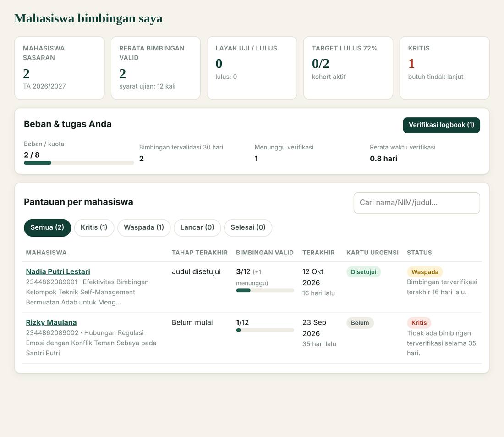Filter by Kritis (1) students
Screen dimensions: 504x437
[x=94, y=227]
